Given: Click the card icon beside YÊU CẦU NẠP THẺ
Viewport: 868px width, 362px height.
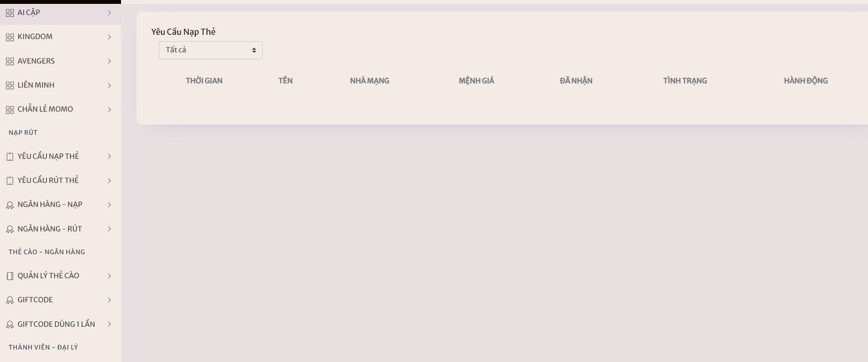Looking at the screenshot, I should point(10,157).
